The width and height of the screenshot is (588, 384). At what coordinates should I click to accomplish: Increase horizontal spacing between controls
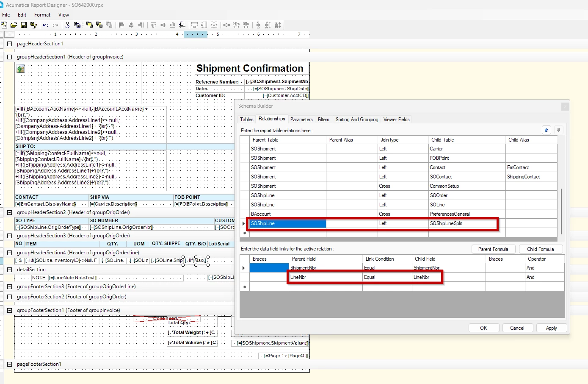[x=236, y=25]
